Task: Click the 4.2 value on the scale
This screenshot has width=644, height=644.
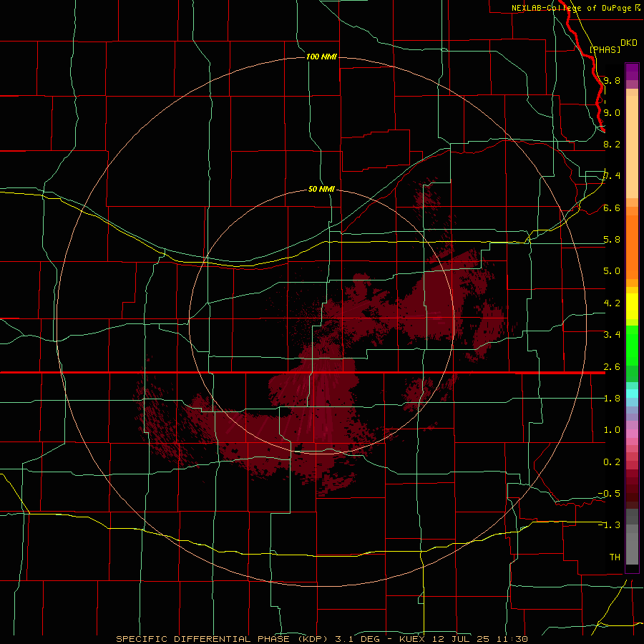Action: click(x=612, y=303)
